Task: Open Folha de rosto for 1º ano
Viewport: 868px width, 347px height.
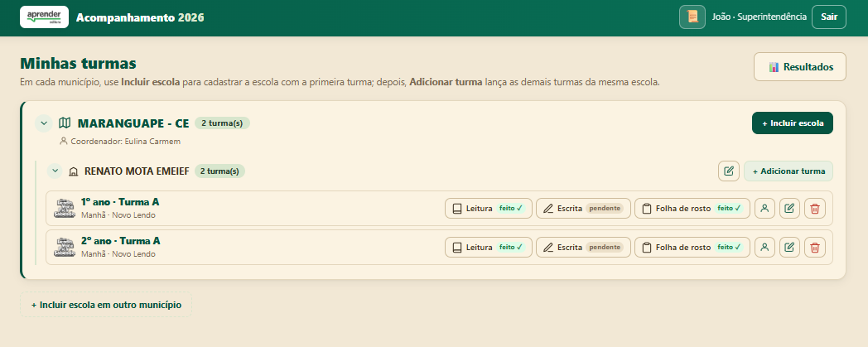Action: [692, 209]
